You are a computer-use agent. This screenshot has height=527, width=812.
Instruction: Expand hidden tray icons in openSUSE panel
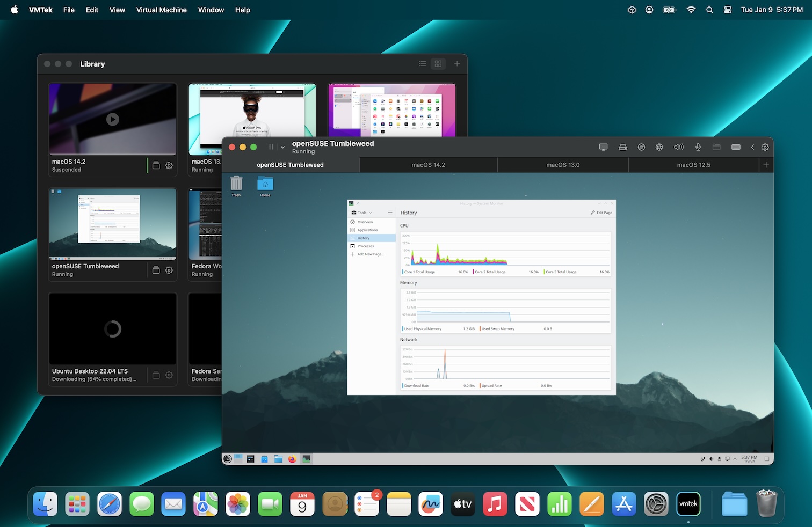click(735, 459)
